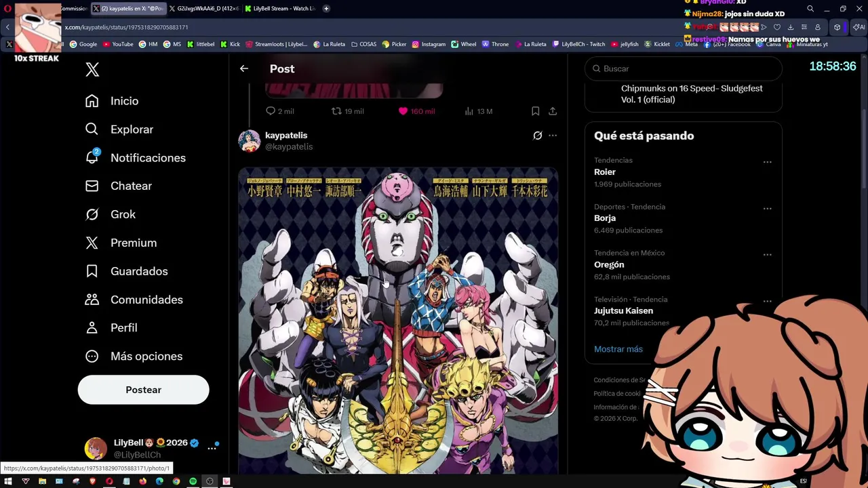868x488 pixels.
Task: Open Spotify from the taskbar
Action: 193,481
